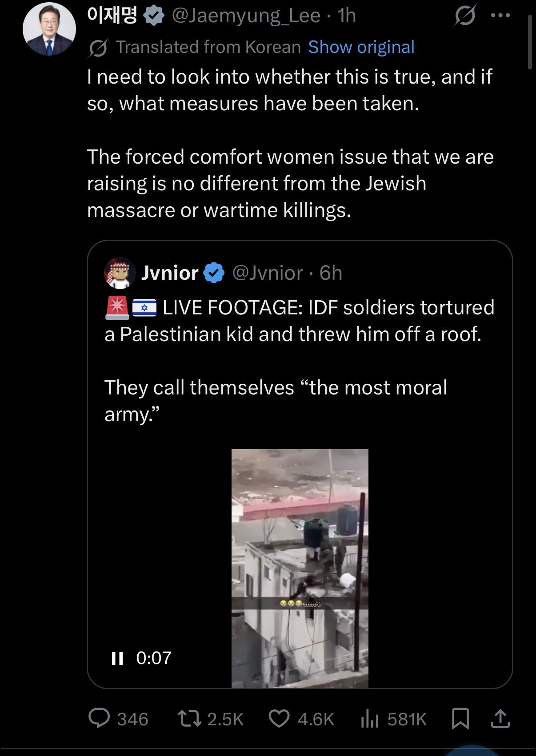Open the quoted video footage thumbnail

[300, 568]
